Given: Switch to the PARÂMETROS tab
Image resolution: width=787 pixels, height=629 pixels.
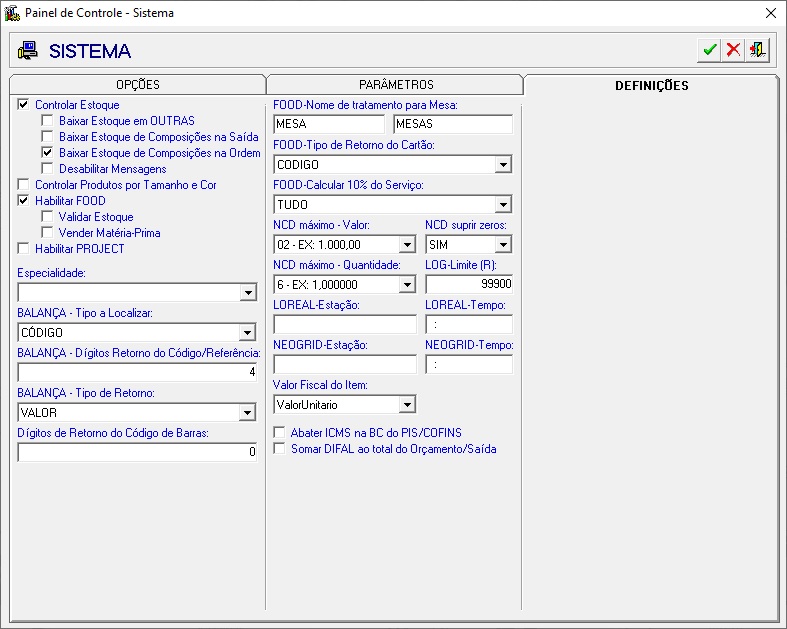Looking at the screenshot, I should coord(395,85).
